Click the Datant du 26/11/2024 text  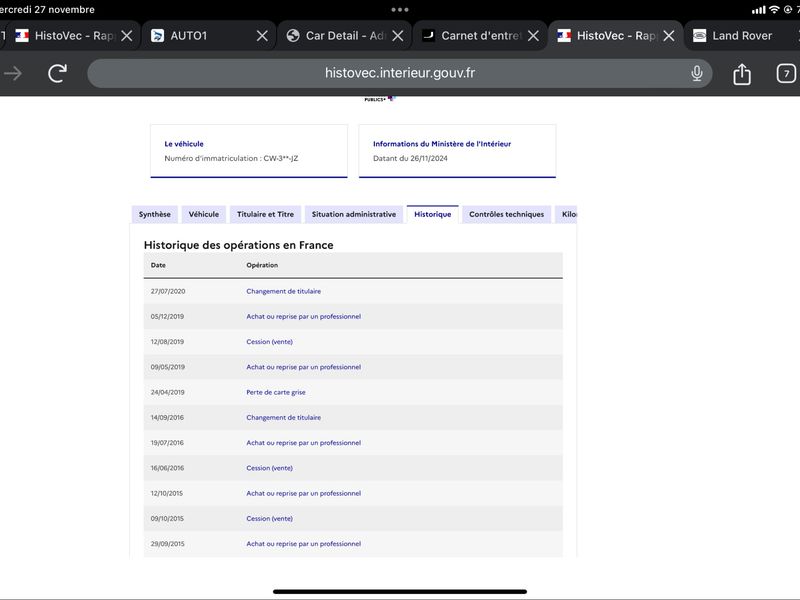pyautogui.click(x=410, y=158)
